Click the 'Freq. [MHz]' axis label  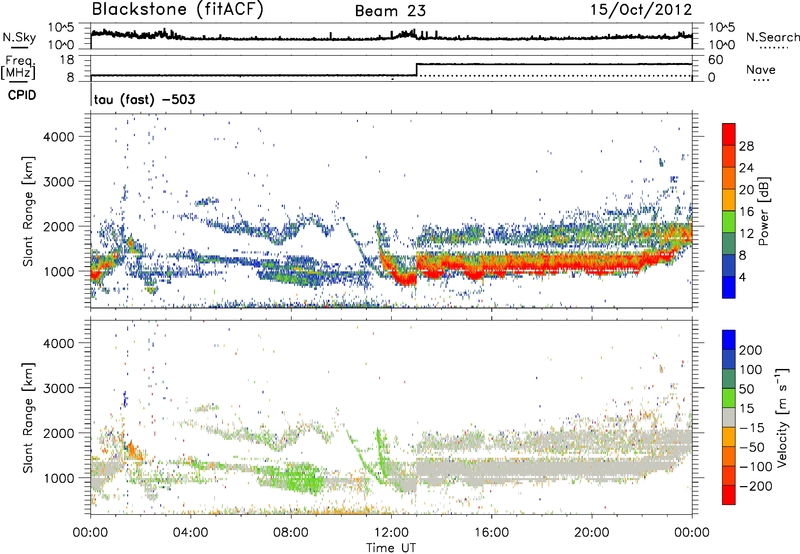tap(18, 68)
